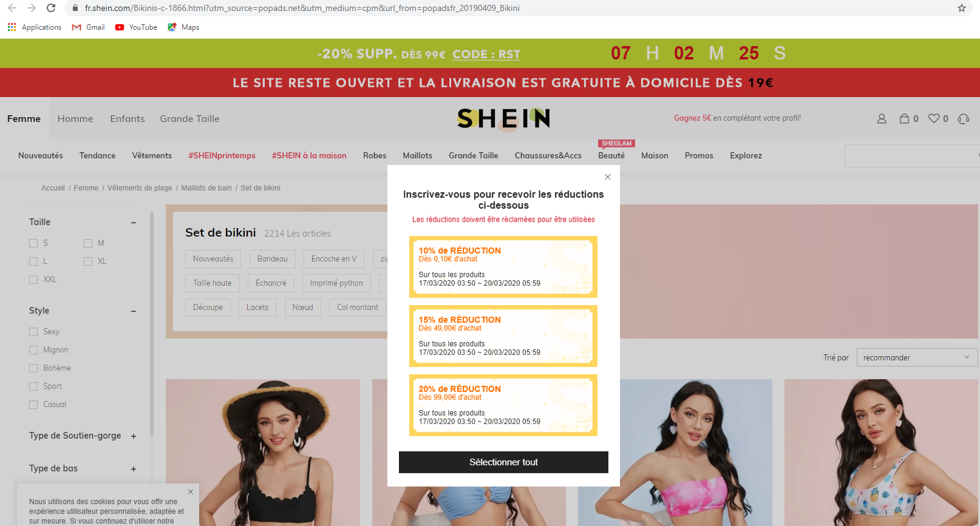The height and width of the screenshot is (526, 980).
Task: Switch to the Enfants tab
Action: tap(128, 119)
